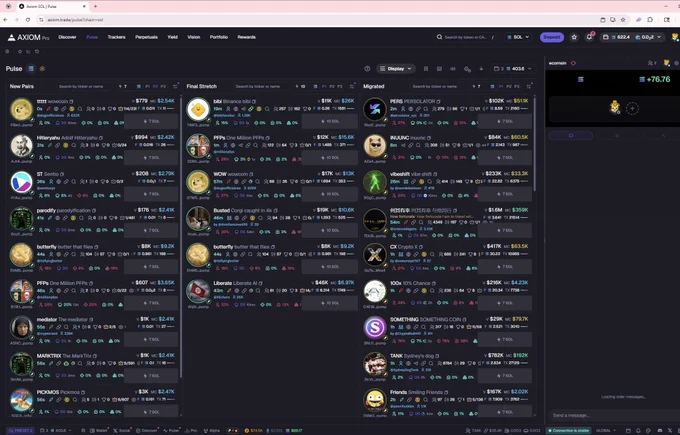Image resolution: width=680 pixels, height=435 pixels.
Task: Click the SOMETHING COIN token logo
Action: coord(375,327)
